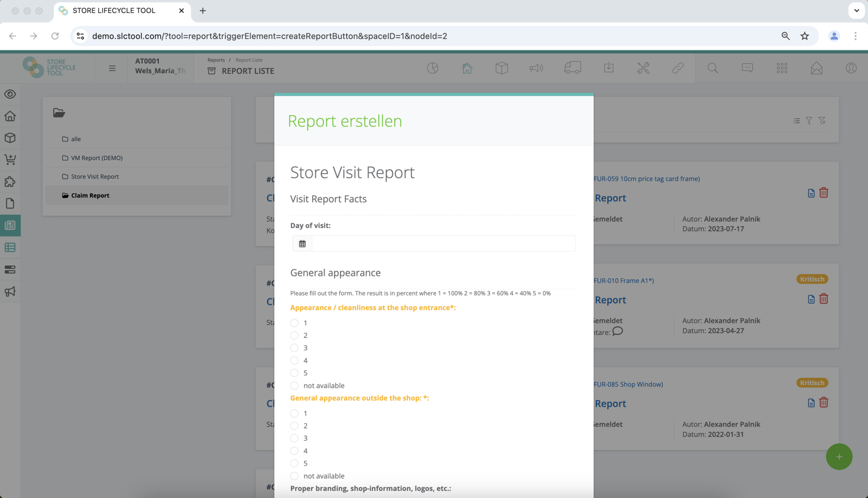This screenshot has width=868, height=498.
Task: Click the Reports breadcrumb link
Action: coord(216,60)
